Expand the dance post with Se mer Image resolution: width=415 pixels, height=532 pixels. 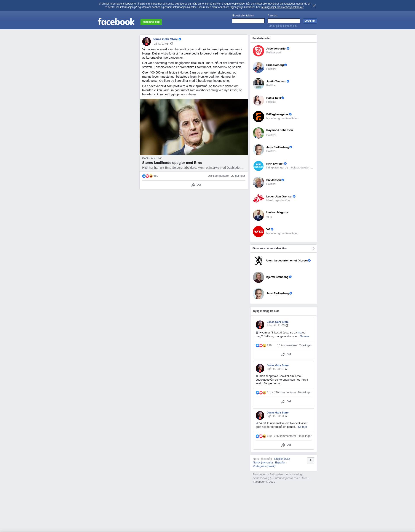[x=305, y=336]
